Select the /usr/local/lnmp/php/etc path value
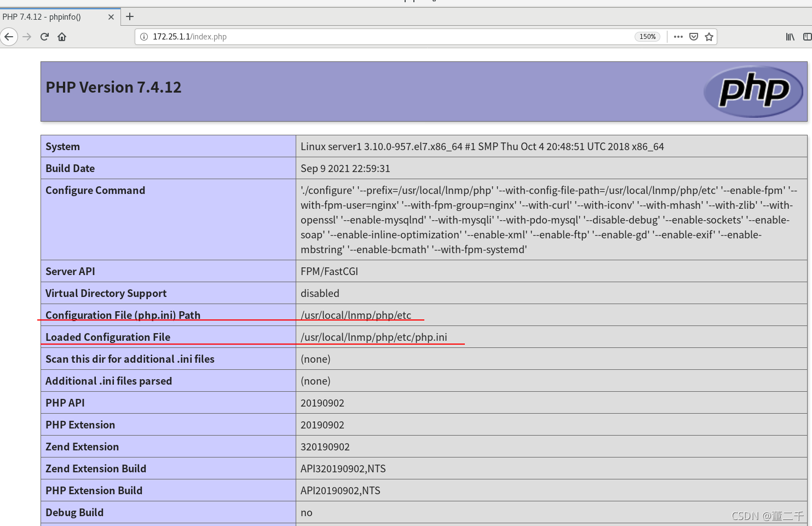 coord(356,315)
